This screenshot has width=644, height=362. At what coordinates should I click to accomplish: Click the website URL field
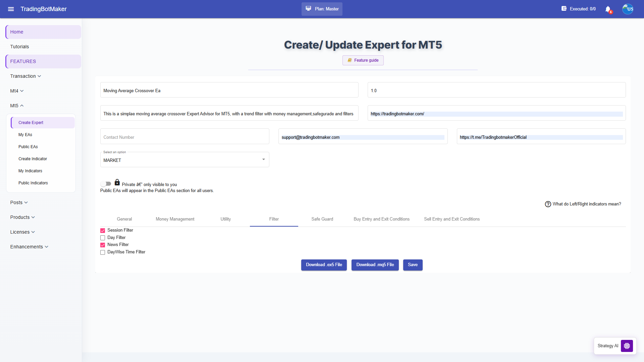pos(497,113)
